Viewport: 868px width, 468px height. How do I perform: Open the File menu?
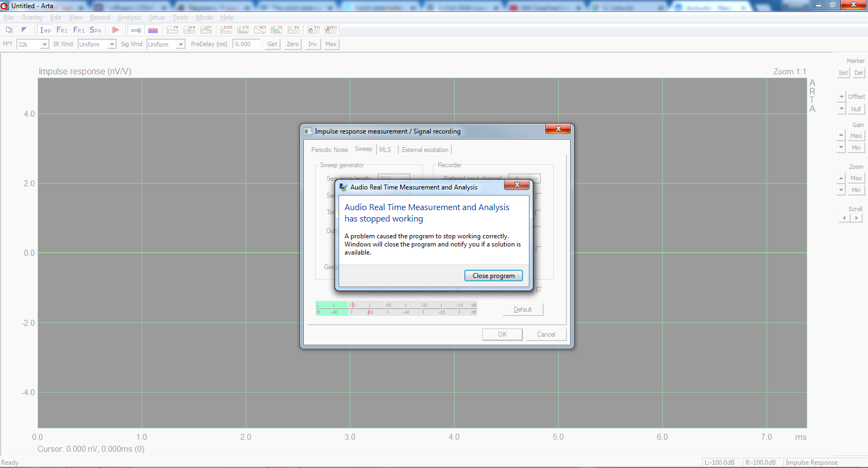pyautogui.click(x=9, y=17)
